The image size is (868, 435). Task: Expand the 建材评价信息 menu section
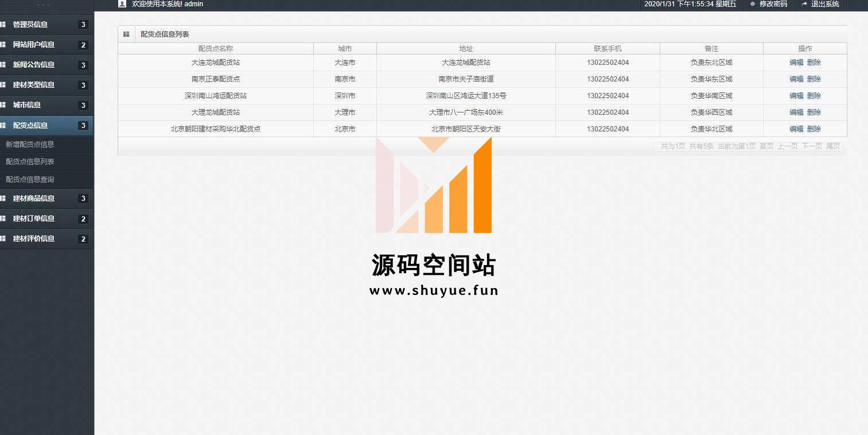46,239
